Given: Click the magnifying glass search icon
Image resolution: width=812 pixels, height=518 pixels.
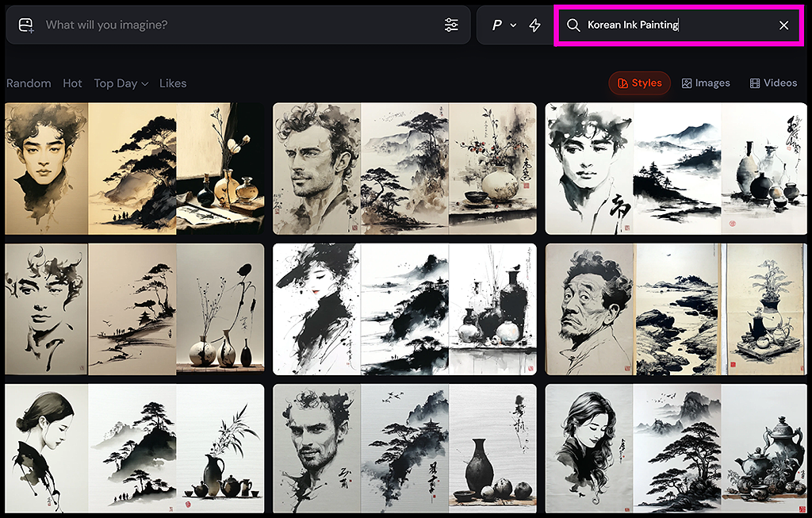Looking at the screenshot, I should tap(573, 25).
